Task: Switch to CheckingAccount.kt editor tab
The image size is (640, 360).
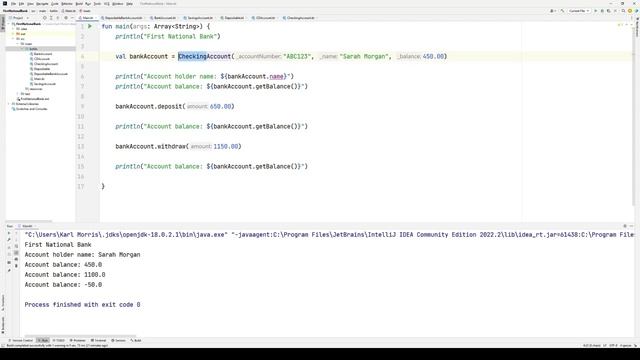Action: tap(300, 18)
